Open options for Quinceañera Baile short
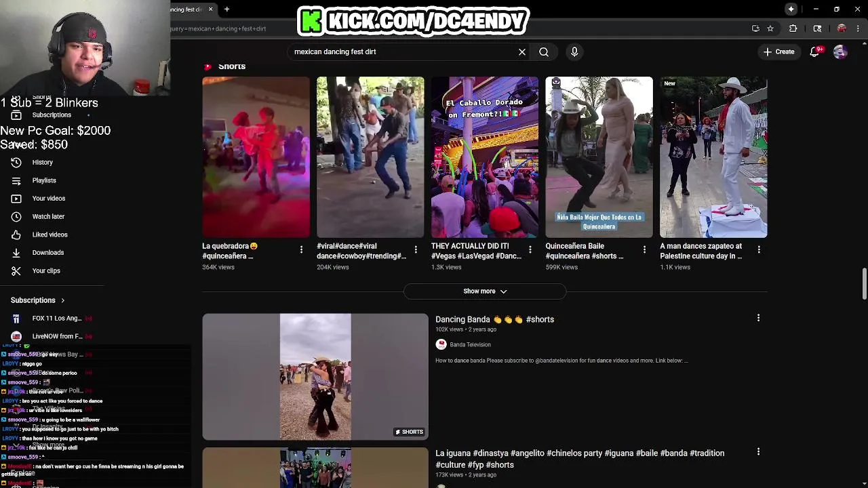868x488 pixels. point(644,250)
